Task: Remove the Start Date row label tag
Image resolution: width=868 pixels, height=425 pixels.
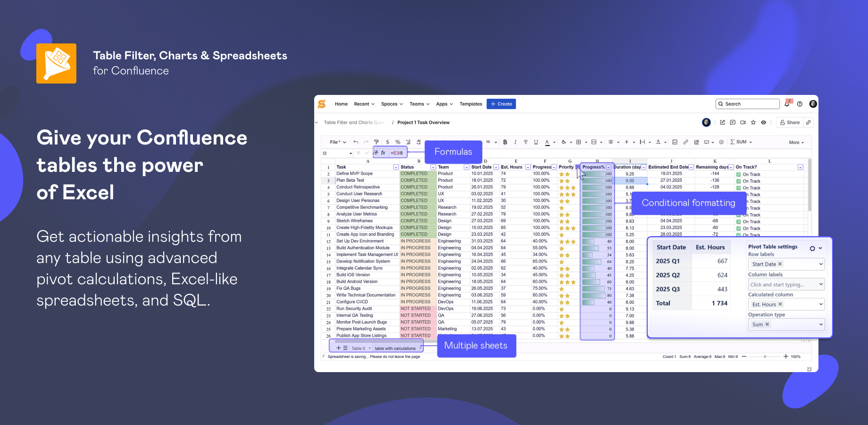Action: [780, 264]
